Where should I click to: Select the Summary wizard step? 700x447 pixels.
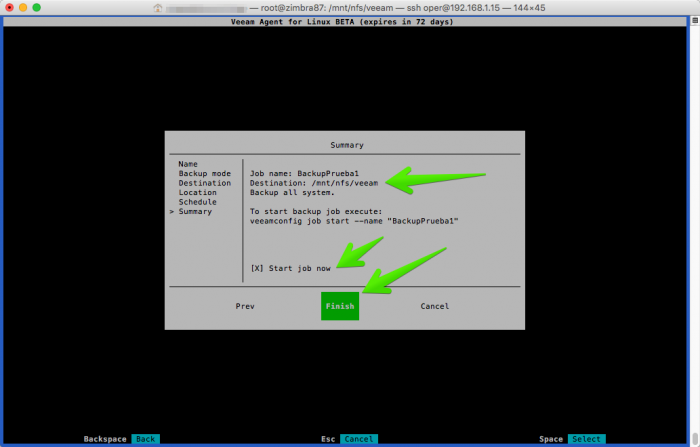pos(195,211)
